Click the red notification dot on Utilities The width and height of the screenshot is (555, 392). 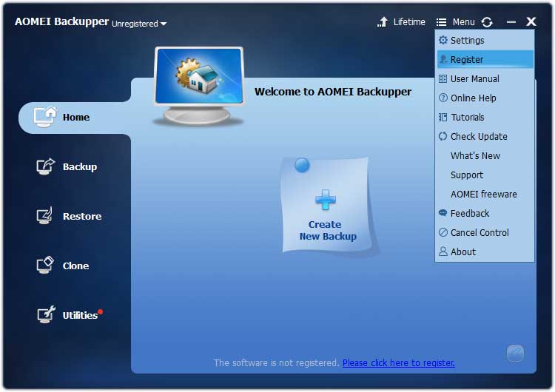pos(101,311)
